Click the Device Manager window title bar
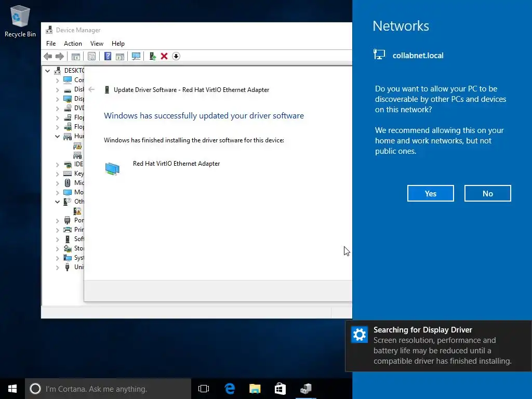The height and width of the screenshot is (399, 532). point(197,30)
